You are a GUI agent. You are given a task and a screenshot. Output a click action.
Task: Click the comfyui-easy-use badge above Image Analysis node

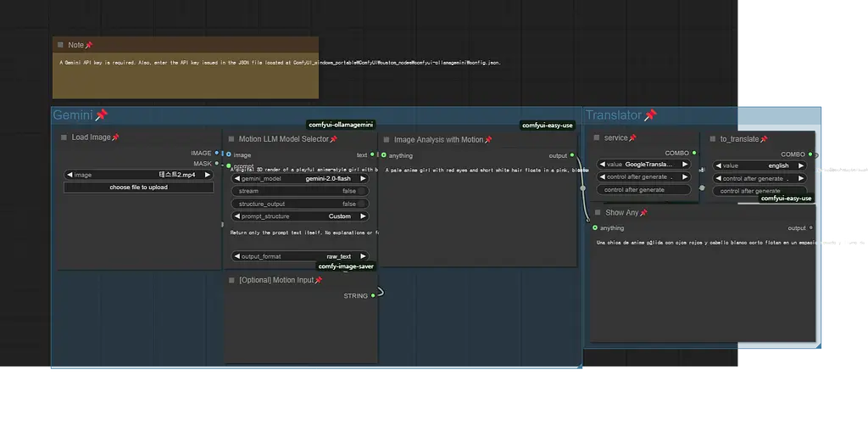[547, 126]
